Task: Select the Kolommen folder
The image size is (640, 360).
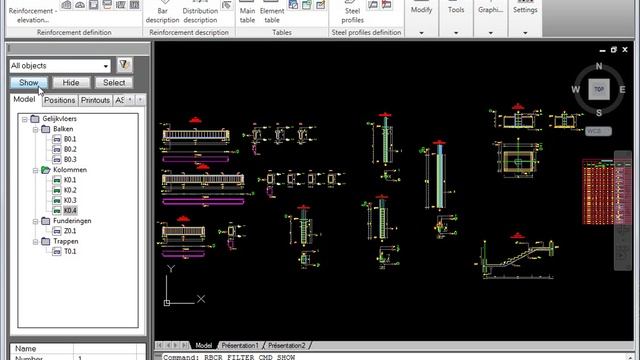Action: 70,170
